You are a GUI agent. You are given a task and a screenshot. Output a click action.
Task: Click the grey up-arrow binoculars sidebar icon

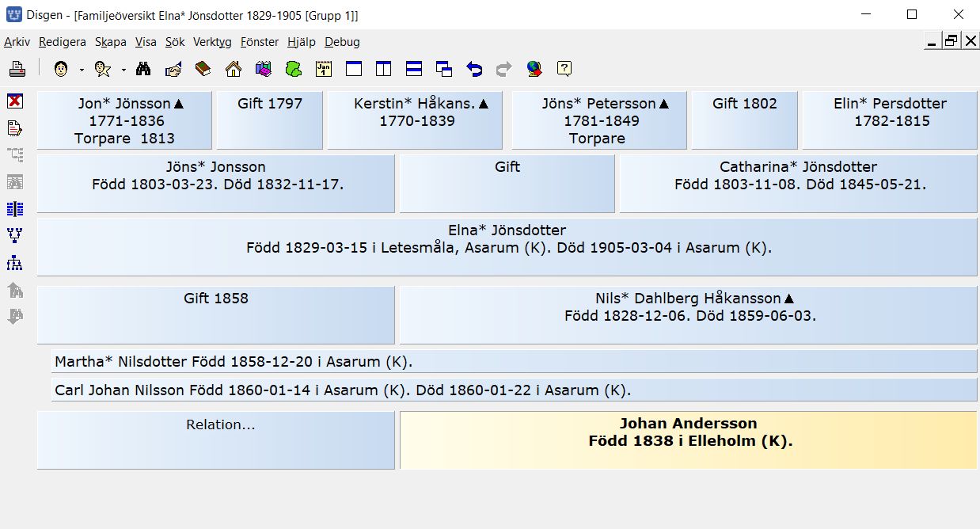tap(15, 289)
